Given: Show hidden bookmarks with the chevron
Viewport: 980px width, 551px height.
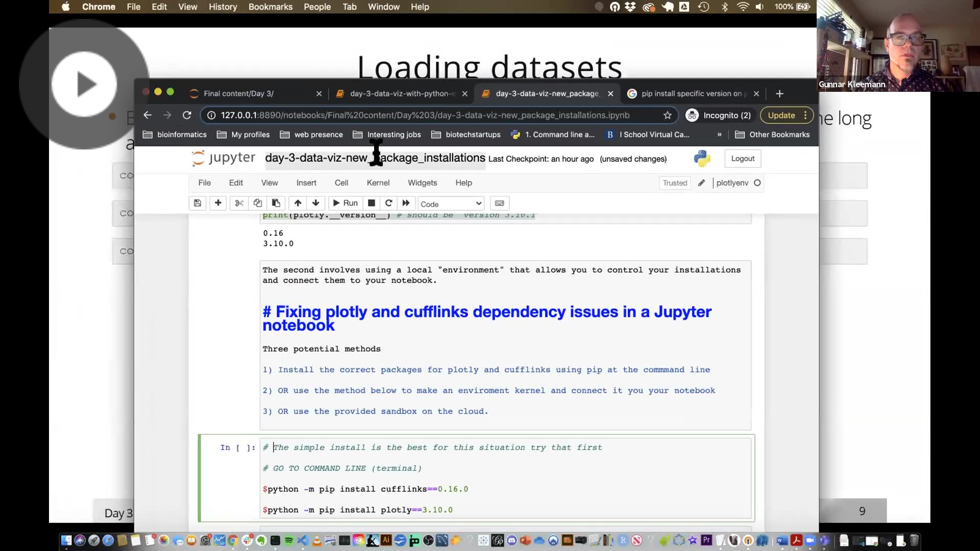Looking at the screenshot, I should point(720,134).
